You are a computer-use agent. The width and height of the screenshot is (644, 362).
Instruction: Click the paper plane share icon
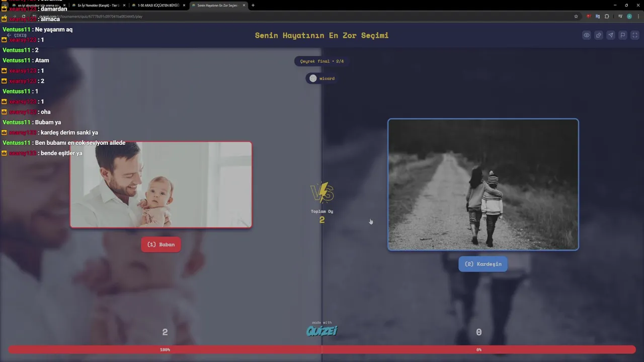click(611, 35)
